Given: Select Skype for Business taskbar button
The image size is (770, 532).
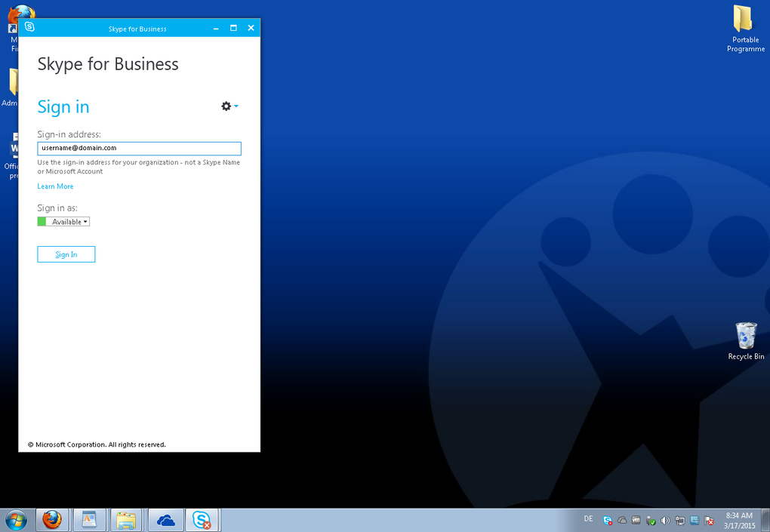Looking at the screenshot, I should (x=202, y=520).
